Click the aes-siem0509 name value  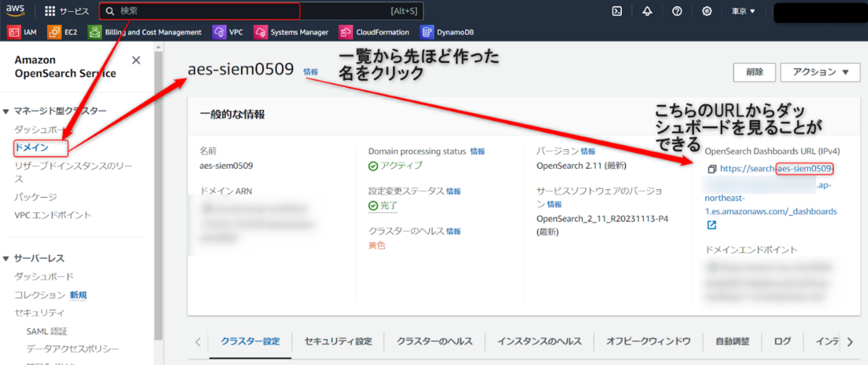(226, 165)
